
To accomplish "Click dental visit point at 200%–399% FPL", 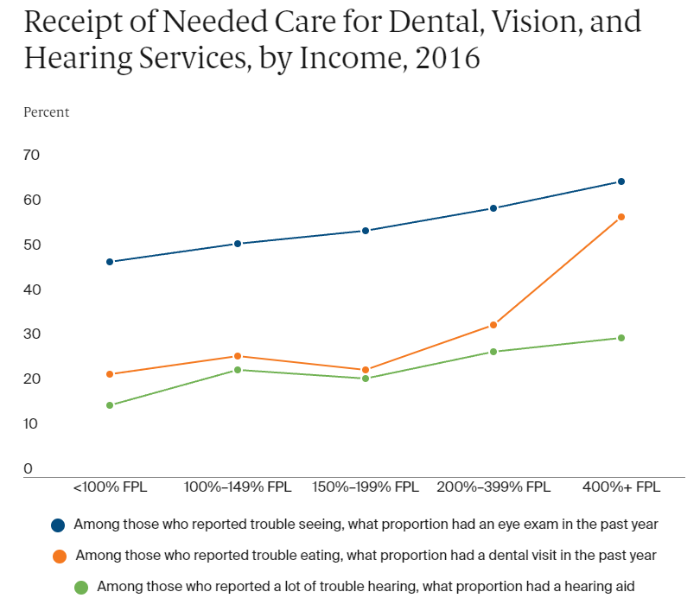I will point(493,325).
